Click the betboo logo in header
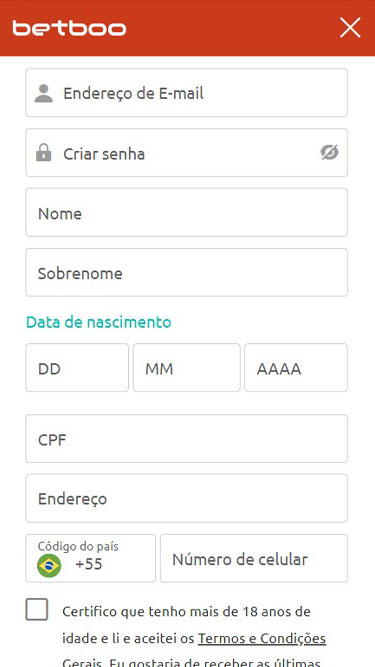The height and width of the screenshot is (667, 375). (x=69, y=28)
